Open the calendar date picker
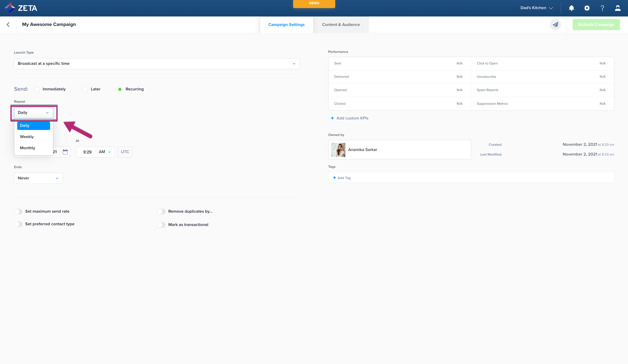The height and width of the screenshot is (364, 628). click(x=65, y=152)
